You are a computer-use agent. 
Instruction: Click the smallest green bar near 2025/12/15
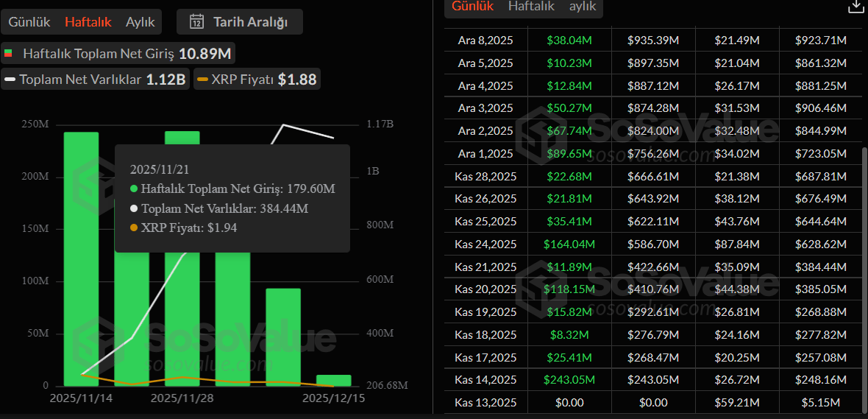(333, 380)
